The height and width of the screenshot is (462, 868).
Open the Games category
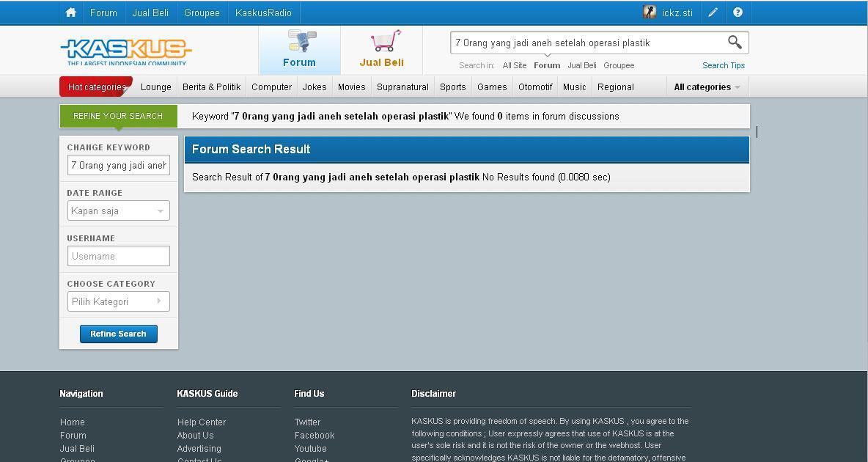(492, 87)
